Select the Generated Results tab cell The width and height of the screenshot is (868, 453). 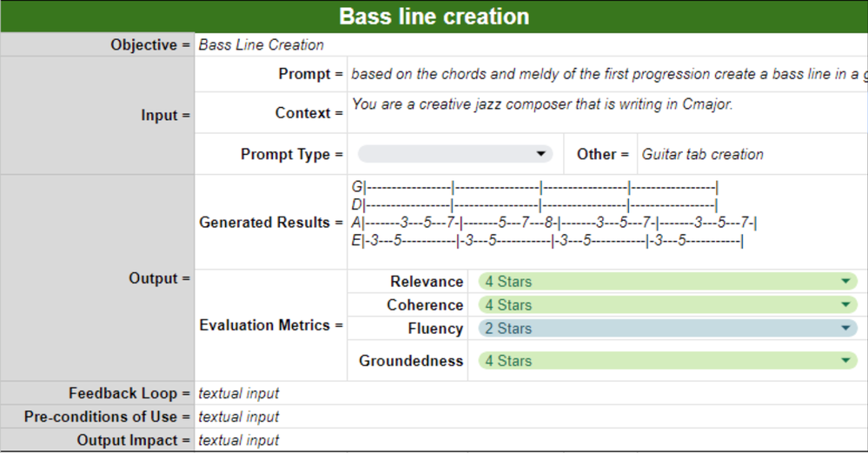click(606, 222)
